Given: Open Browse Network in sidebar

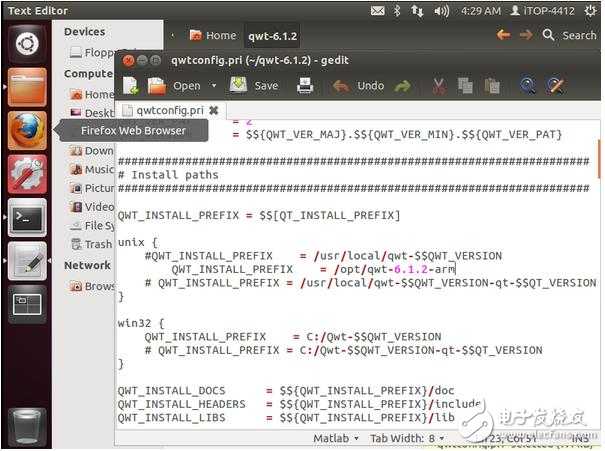Looking at the screenshot, I should pyautogui.click(x=92, y=286).
